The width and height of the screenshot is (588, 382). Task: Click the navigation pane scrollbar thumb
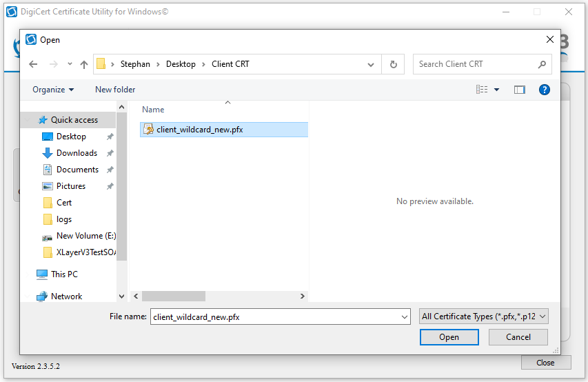pos(121,185)
